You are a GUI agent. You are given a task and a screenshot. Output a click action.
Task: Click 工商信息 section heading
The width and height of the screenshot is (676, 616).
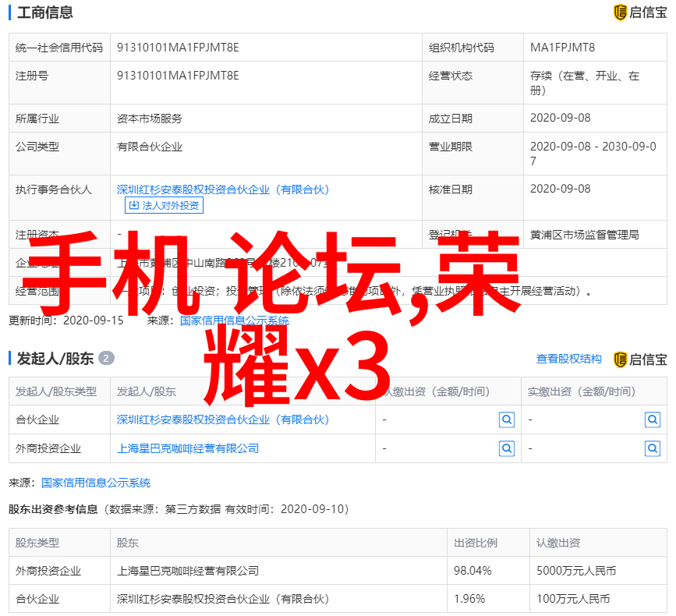(x=45, y=12)
